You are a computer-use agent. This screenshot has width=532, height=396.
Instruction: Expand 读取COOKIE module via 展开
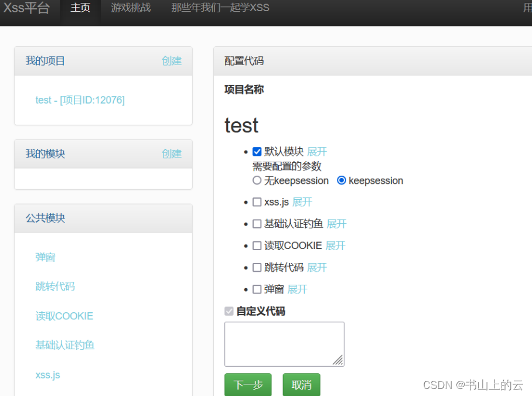[335, 245]
